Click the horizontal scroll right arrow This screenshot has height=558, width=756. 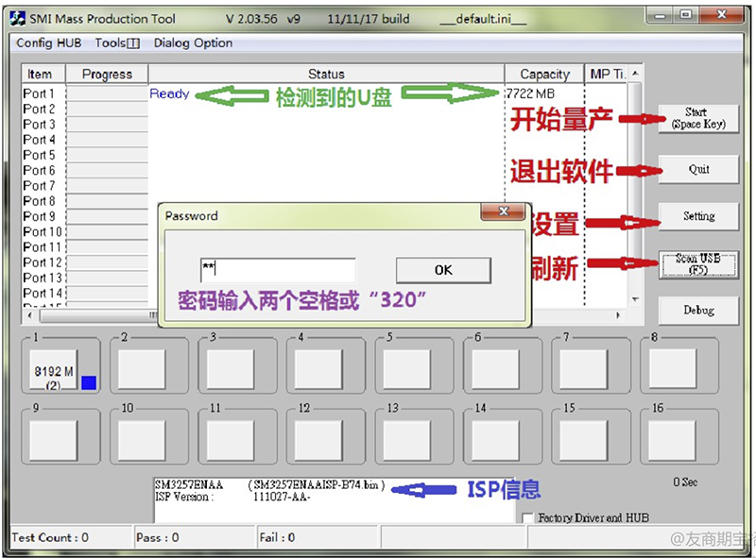click(x=618, y=315)
